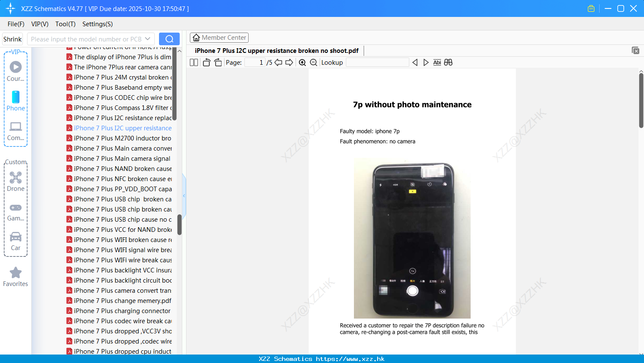Open iPhone 7 Plus Baseband empty file
This screenshot has height=363, width=644.
(x=119, y=88)
